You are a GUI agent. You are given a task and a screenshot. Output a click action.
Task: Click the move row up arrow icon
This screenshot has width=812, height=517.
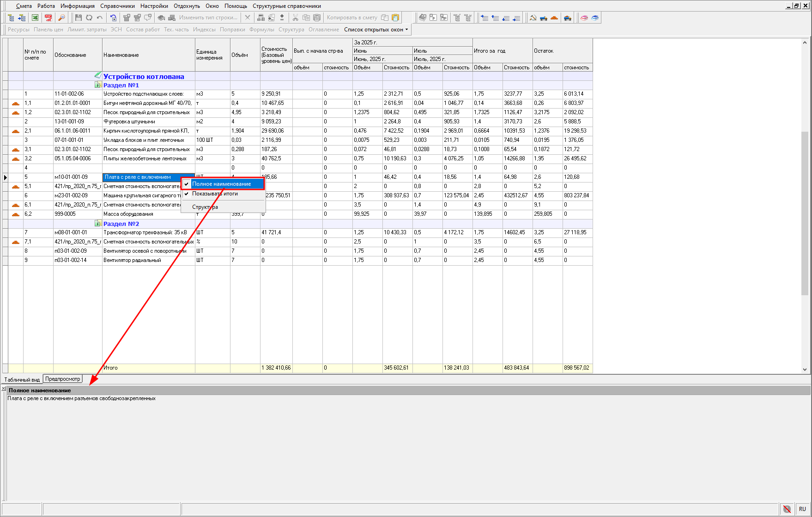point(495,18)
